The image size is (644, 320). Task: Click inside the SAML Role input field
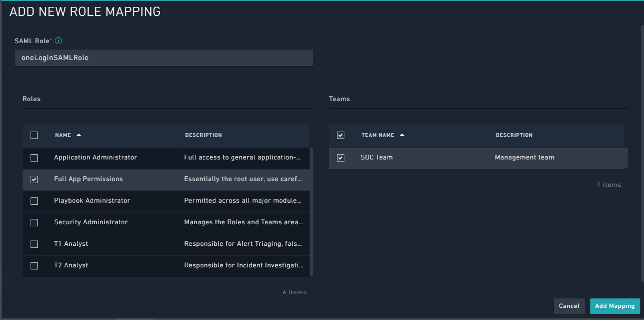point(163,58)
